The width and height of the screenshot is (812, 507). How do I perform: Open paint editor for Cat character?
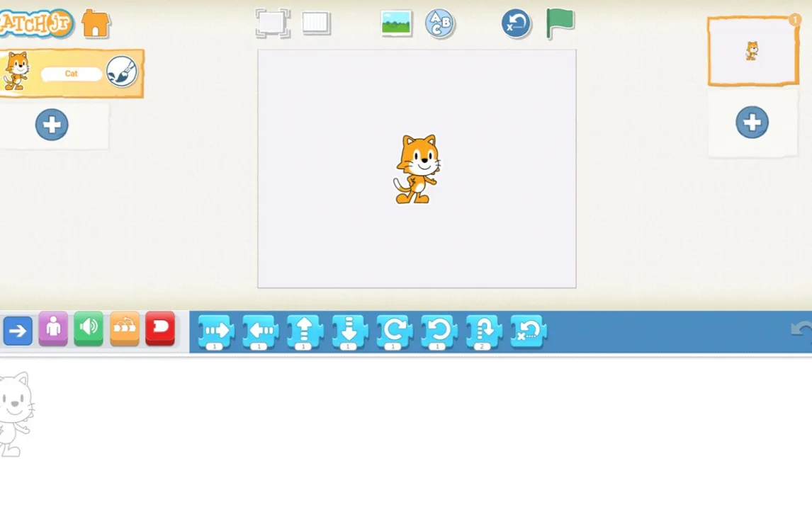click(121, 72)
